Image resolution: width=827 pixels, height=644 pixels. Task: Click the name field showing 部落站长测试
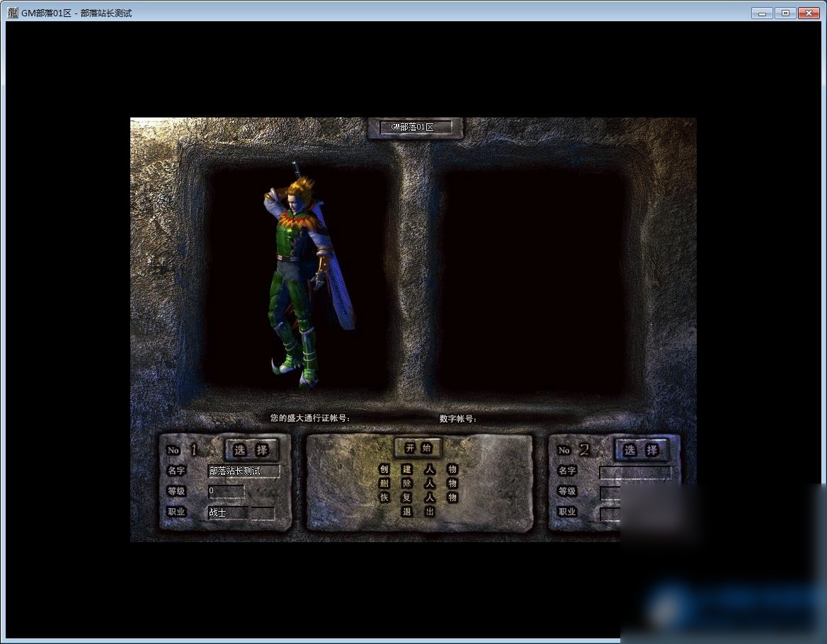coord(244,471)
